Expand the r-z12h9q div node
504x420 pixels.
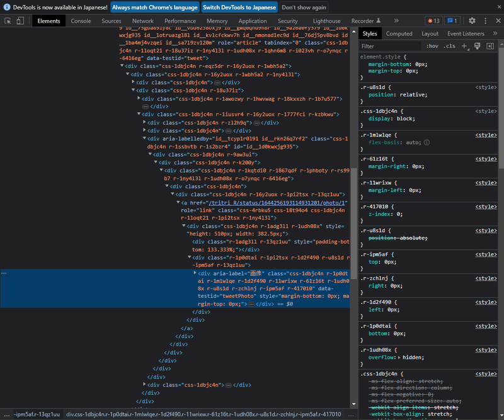coord(144,122)
